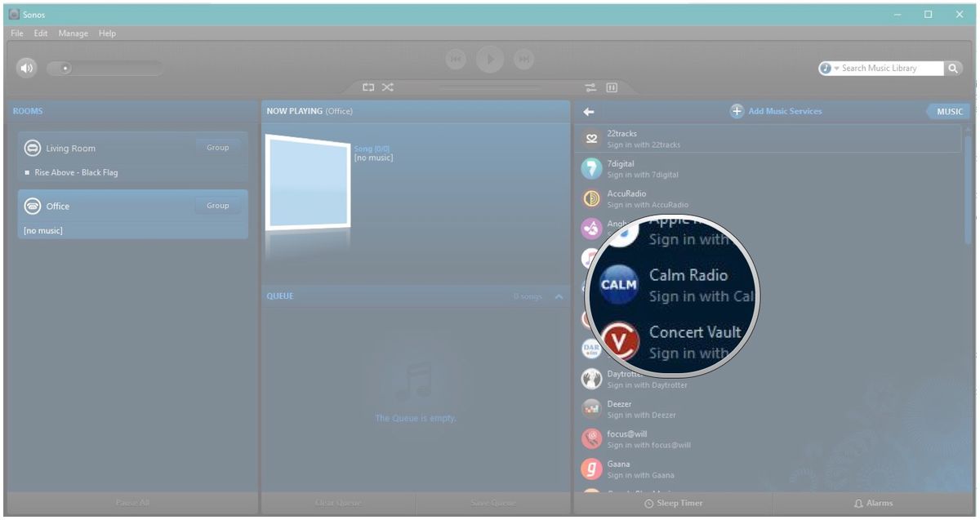This screenshot has height=520, width=980.
Task: Open the File menu
Action: 17,33
